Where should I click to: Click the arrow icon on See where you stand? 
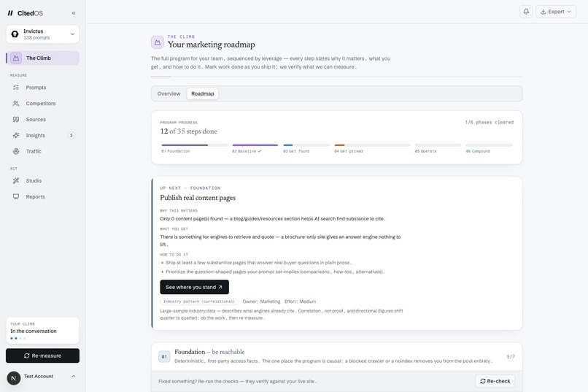click(220, 287)
